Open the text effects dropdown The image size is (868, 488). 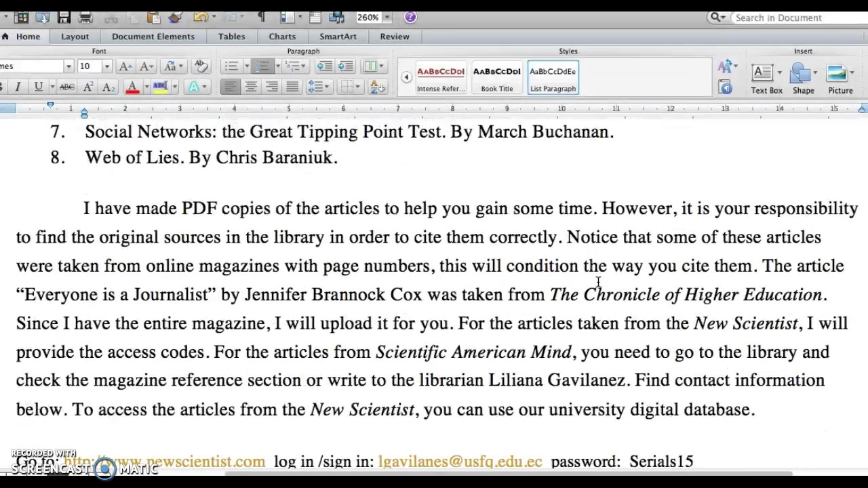point(204,87)
